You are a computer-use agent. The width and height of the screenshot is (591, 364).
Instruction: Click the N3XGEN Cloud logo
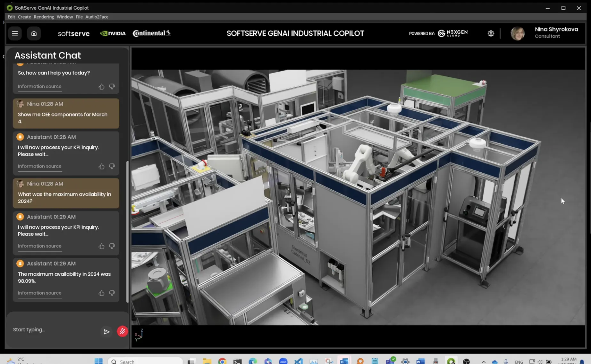[453, 33]
